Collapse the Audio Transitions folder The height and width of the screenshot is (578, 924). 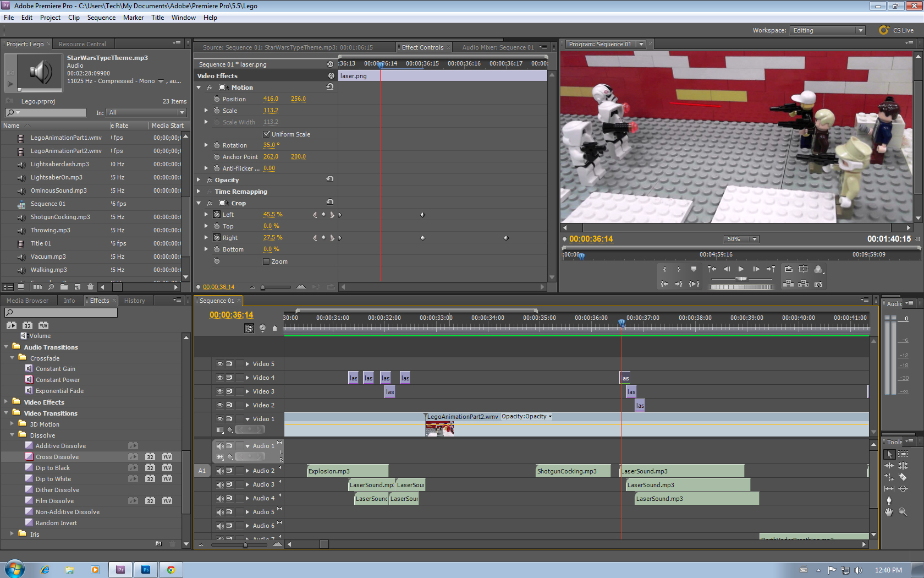click(x=6, y=347)
